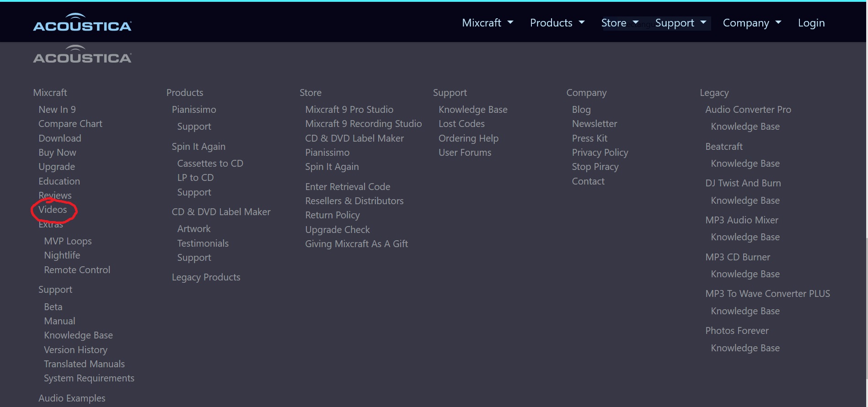
Task: Click the Acoustica logo in the top navbar
Action: [82, 22]
